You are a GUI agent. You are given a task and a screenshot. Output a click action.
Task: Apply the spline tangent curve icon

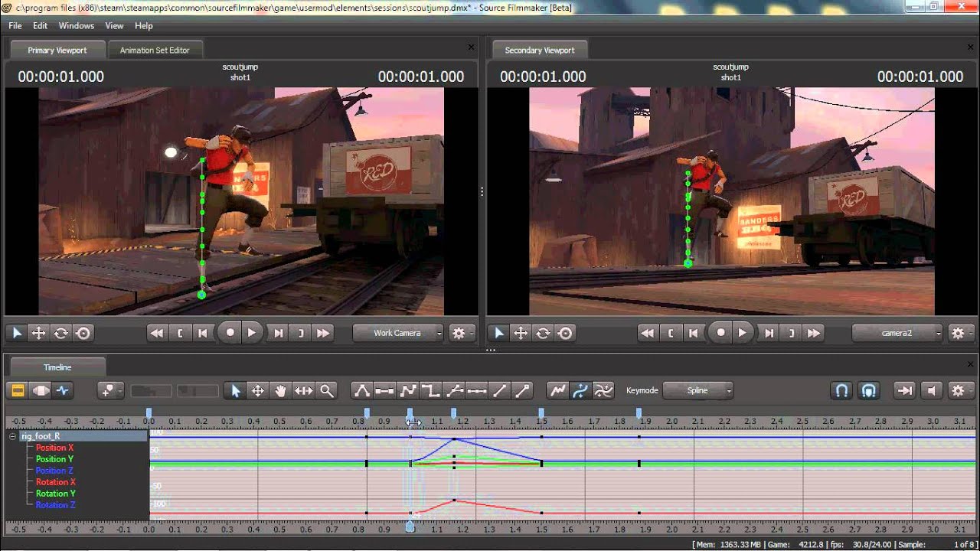pyautogui.click(x=362, y=390)
